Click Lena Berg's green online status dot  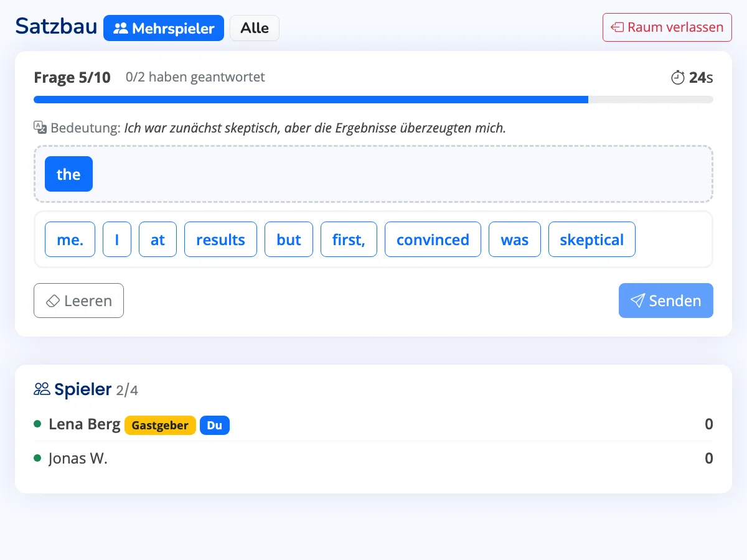pos(37,424)
